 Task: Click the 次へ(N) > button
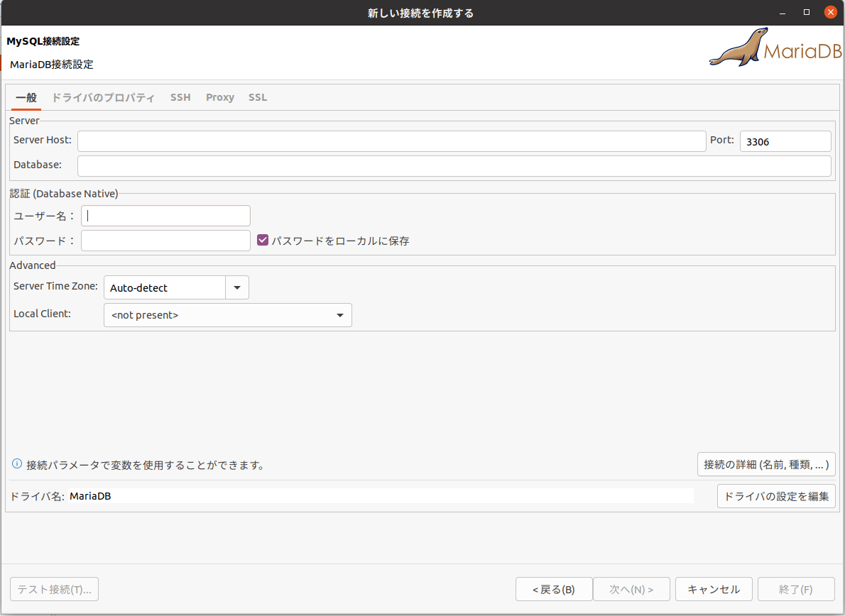coord(631,589)
